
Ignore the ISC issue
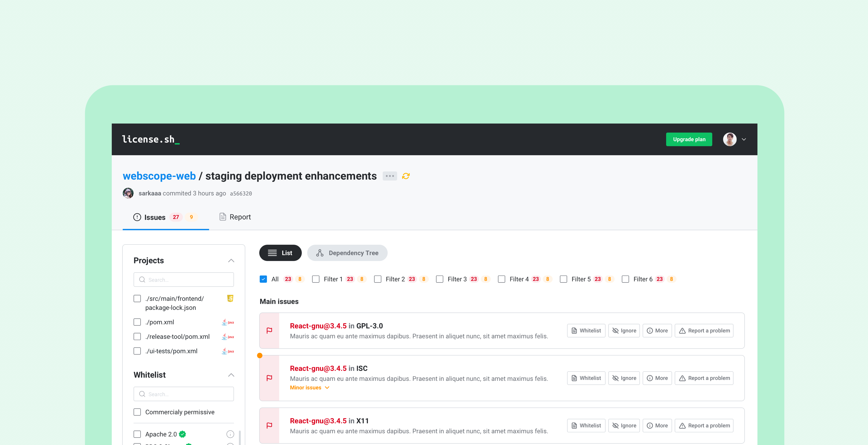(624, 378)
